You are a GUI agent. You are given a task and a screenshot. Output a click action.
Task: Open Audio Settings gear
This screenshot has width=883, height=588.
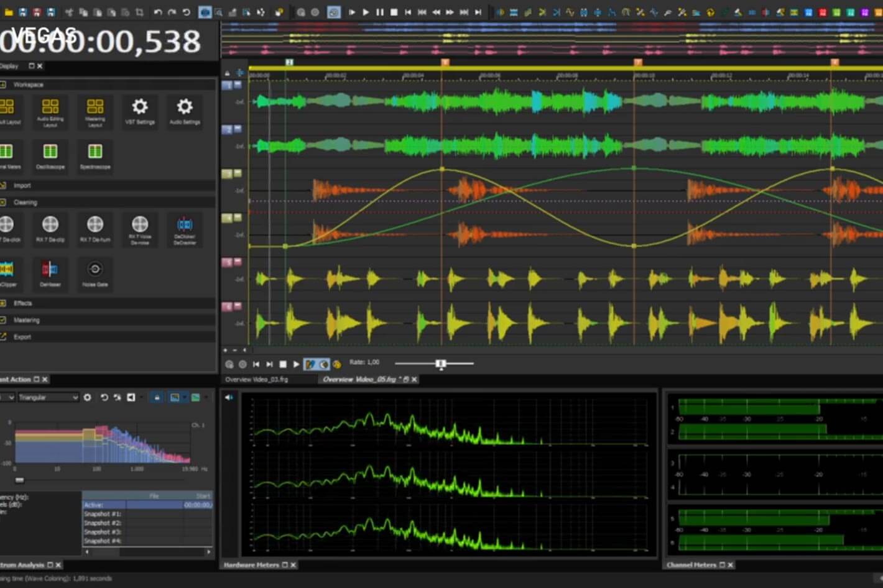[x=185, y=111]
